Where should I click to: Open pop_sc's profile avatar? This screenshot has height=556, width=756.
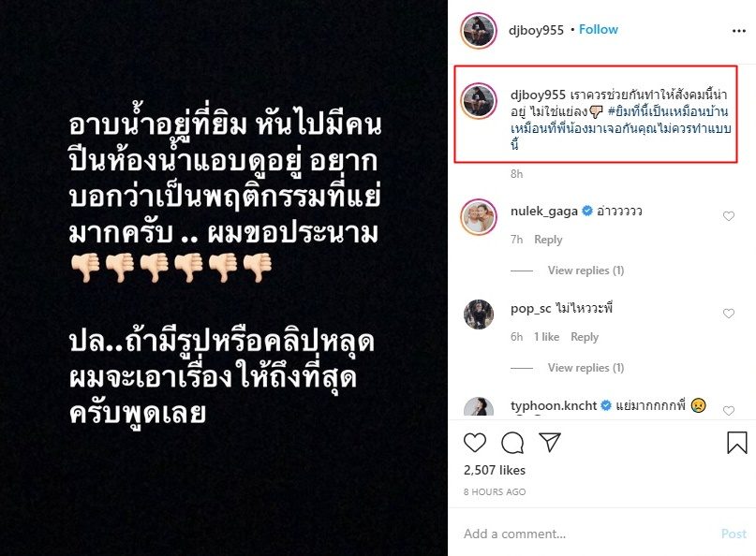[479, 315]
